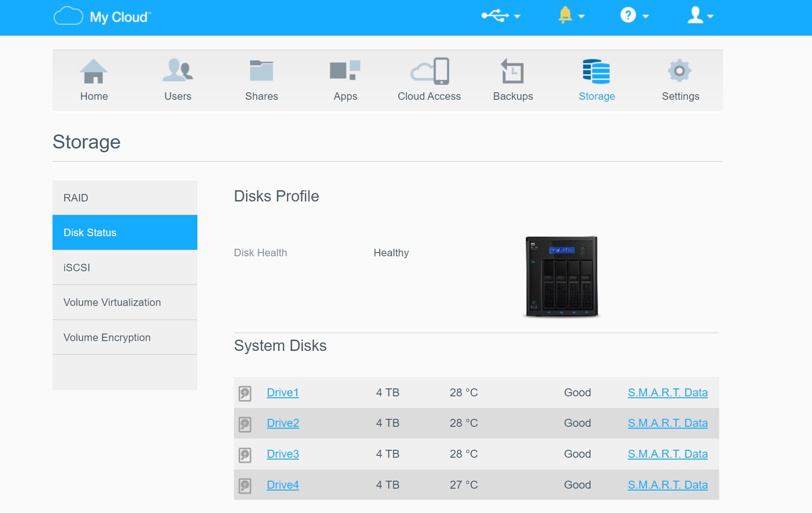Image resolution: width=812 pixels, height=513 pixels.
Task: Open the Drive1 link
Action: click(x=283, y=393)
